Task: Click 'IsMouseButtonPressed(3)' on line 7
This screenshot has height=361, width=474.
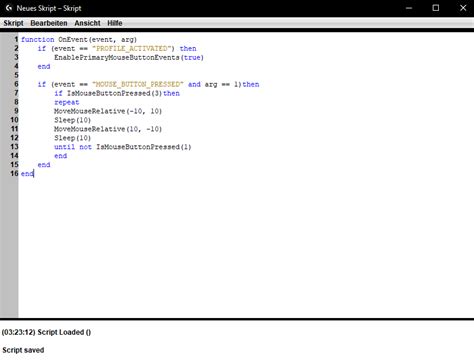Action: (x=114, y=93)
